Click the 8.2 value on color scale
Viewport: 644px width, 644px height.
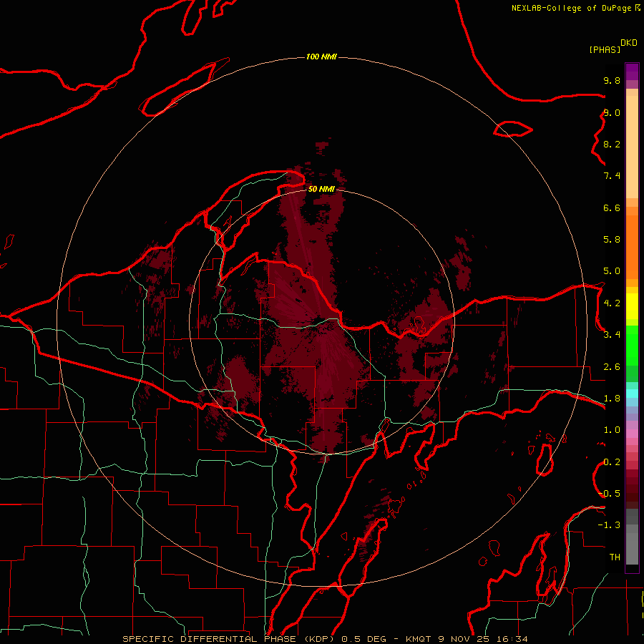[x=612, y=144]
